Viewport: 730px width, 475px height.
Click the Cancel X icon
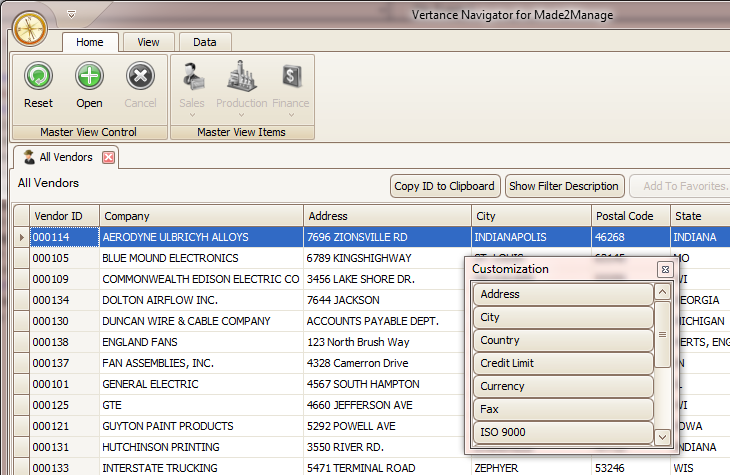(x=140, y=76)
